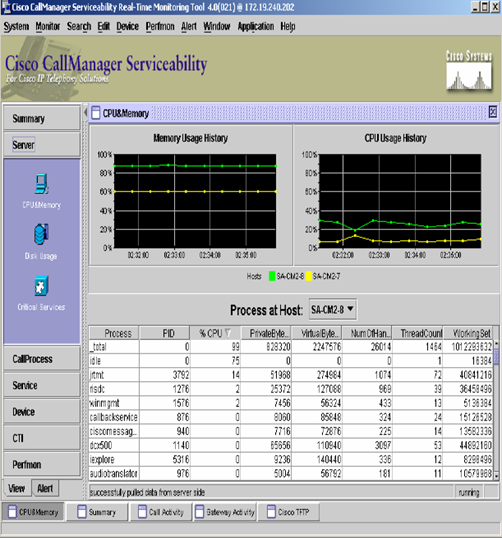Click the Summary sidebar button
Screen dimensions: 502x538
[x=42, y=118]
